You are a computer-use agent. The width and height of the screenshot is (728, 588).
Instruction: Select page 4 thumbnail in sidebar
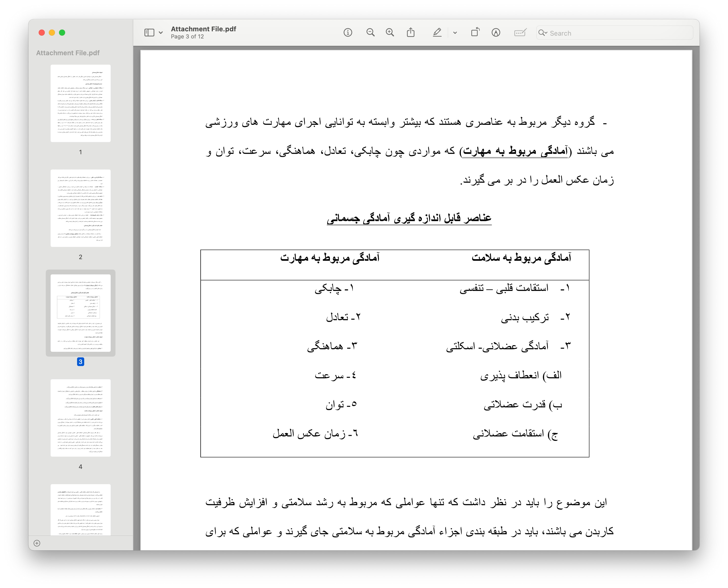click(x=81, y=418)
